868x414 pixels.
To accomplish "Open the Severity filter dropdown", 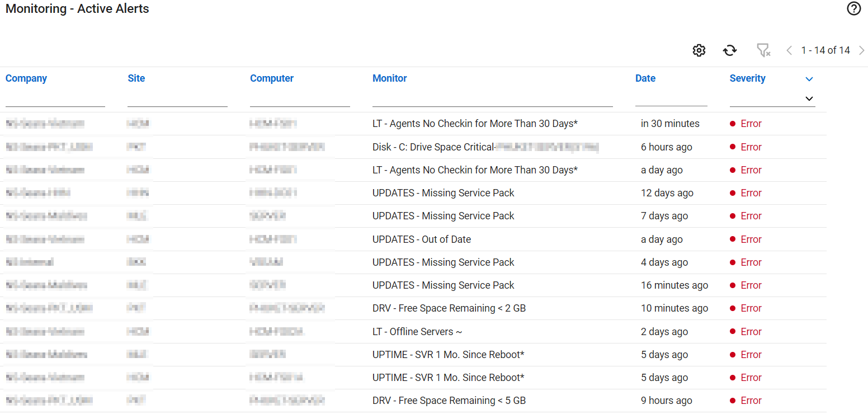I will point(808,98).
